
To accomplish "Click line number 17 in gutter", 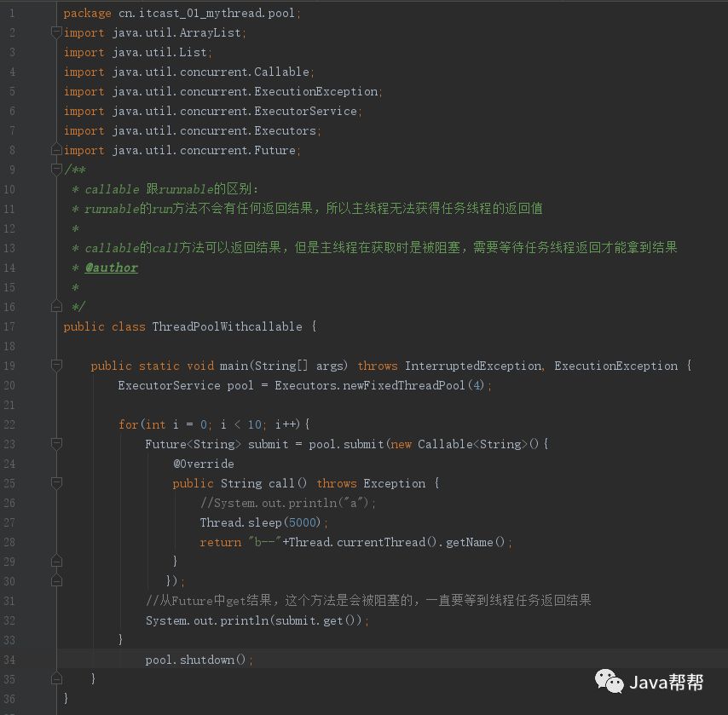I will click(9, 326).
